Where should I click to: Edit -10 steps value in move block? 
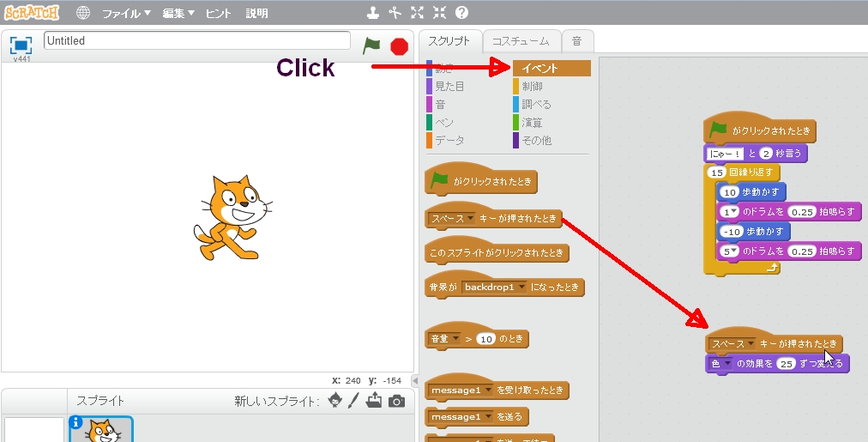(x=732, y=232)
